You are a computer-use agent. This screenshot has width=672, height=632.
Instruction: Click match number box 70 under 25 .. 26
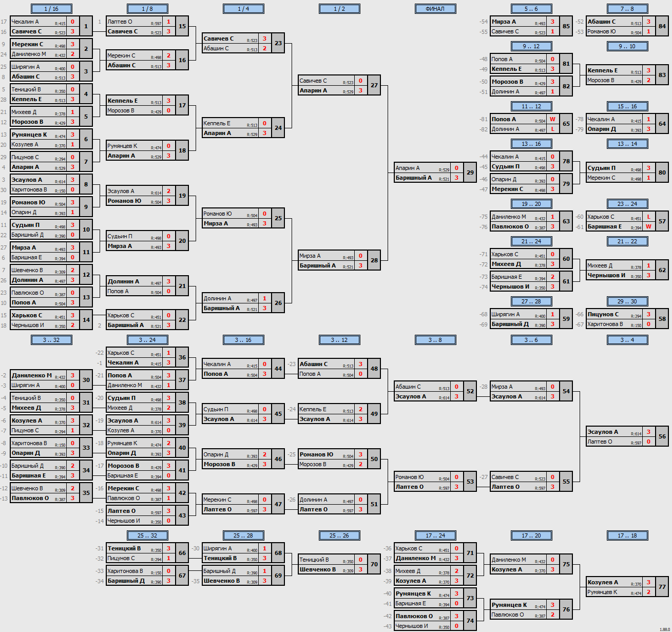(374, 564)
